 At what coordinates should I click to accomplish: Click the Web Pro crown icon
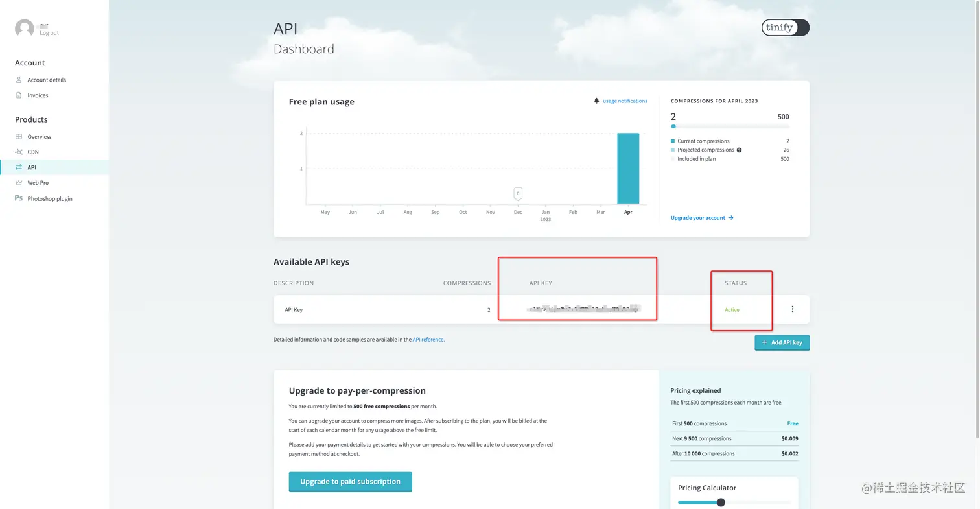coord(19,183)
